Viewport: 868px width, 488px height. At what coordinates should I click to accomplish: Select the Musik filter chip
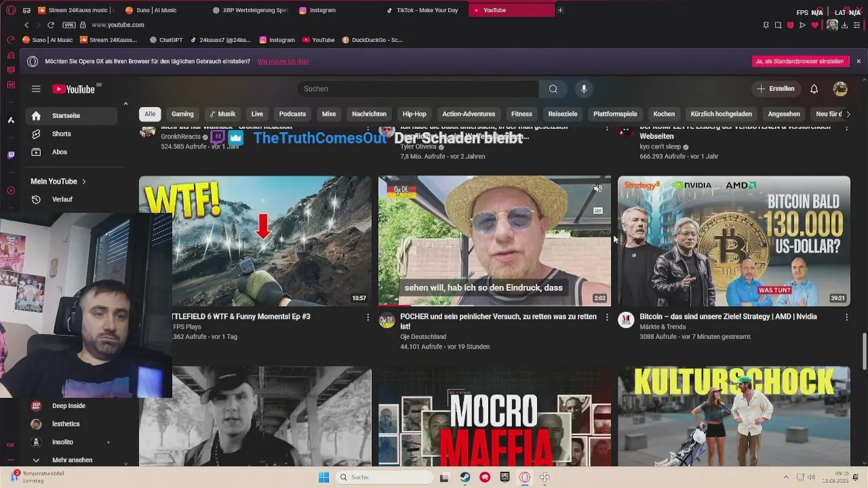pos(222,114)
